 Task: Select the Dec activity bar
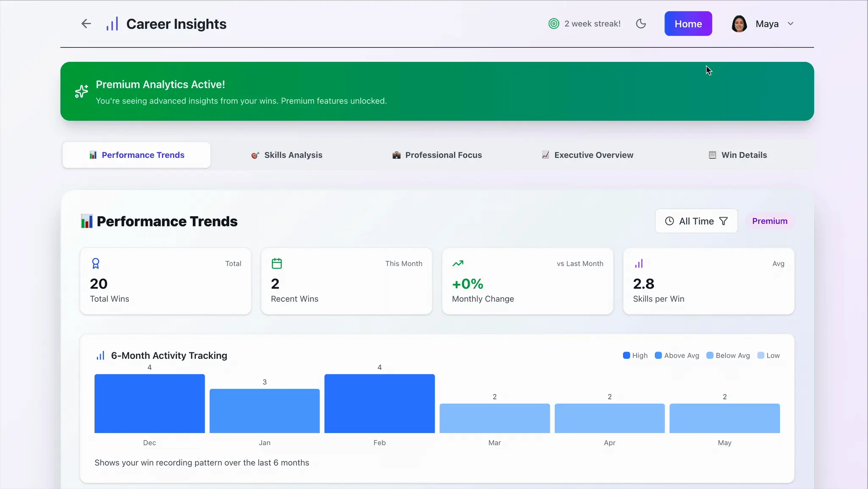click(150, 403)
